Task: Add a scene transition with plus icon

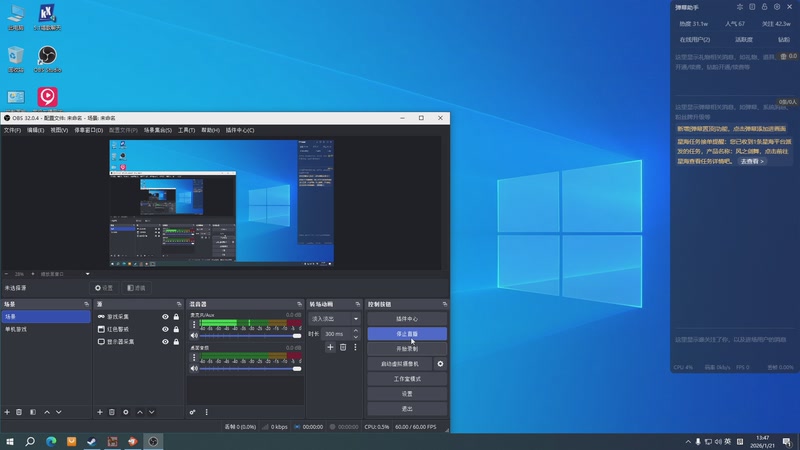Action: [330, 347]
